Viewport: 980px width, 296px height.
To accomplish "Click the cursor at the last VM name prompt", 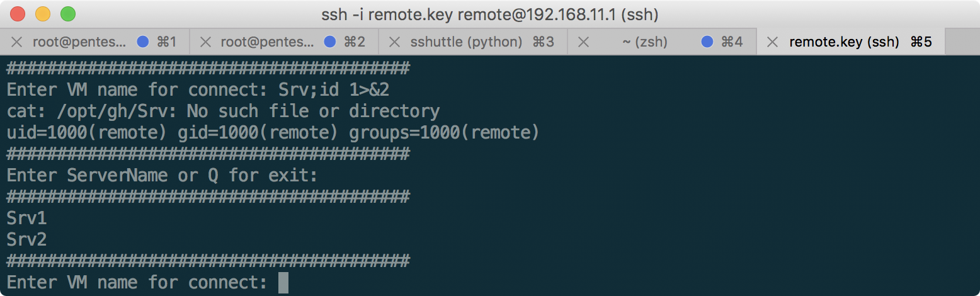I will (x=283, y=282).
